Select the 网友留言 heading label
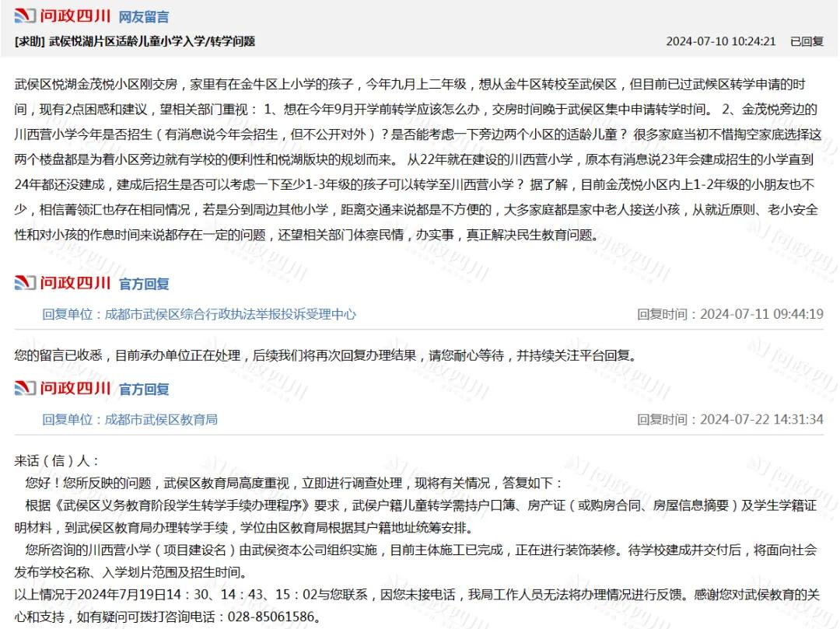Screen dimensions: 840x629 pos(144,17)
